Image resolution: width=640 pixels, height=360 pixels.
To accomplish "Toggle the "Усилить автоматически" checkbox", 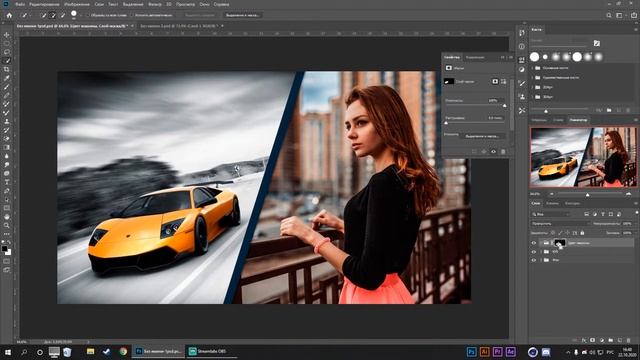I will 132,15.
